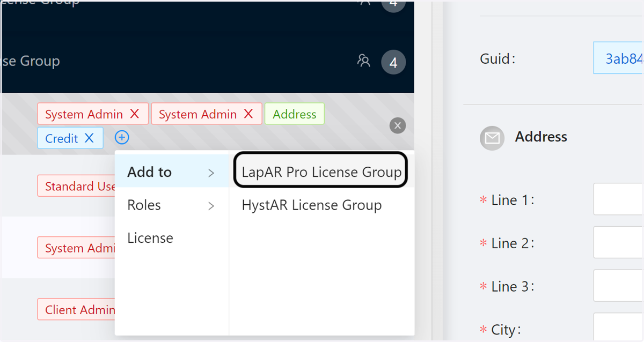This screenshot has height=342, width=644.
Task: Select the License menu entry
Action: 172,238
